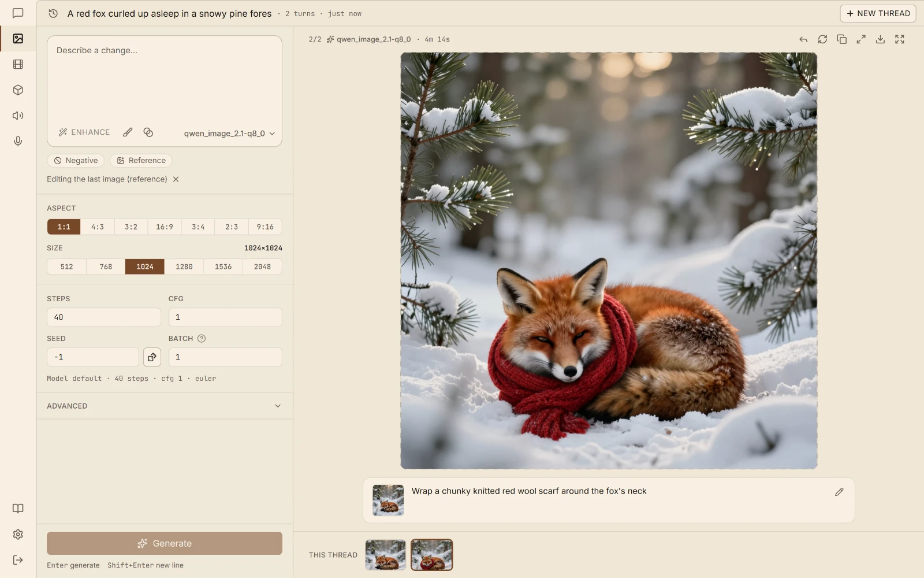Select the second thread thumbnail with scarf
The image size is (924, 578).
pos(432,555)
